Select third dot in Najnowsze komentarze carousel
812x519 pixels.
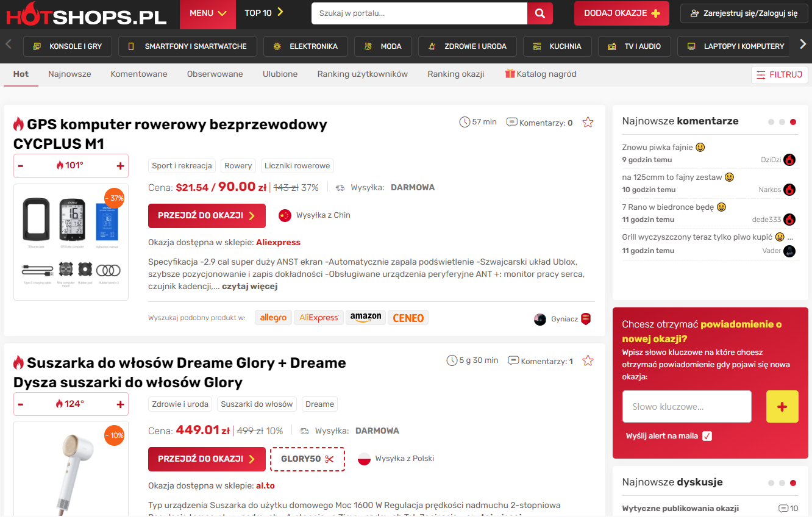[793, 122]
